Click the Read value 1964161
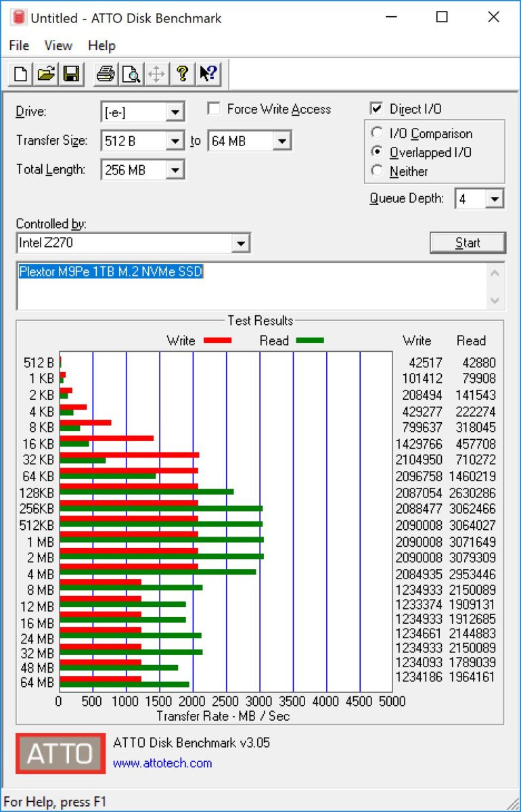The height and width of the screenshot is (812, 521). click(472, 677)
